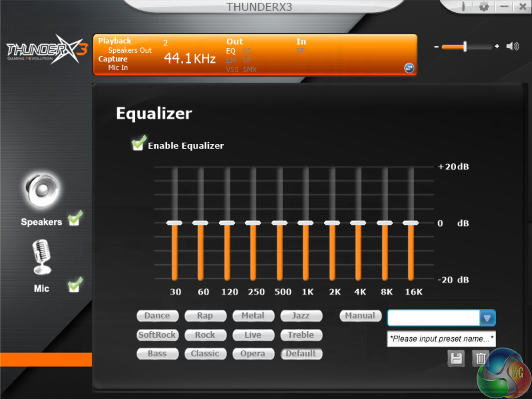The height and width of the screenshot is (399, 532).
Task: Select the Mic device icon
Action: [x=42, y=257]
